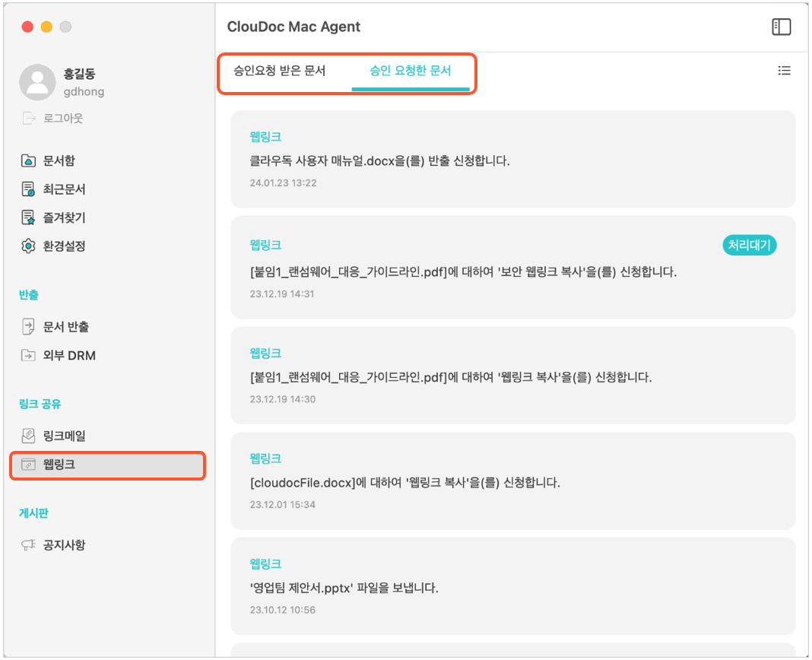Click the 처리대기 status badge
Image resolution: width=812 pixels, height=660 pixels.
point(750,245)
